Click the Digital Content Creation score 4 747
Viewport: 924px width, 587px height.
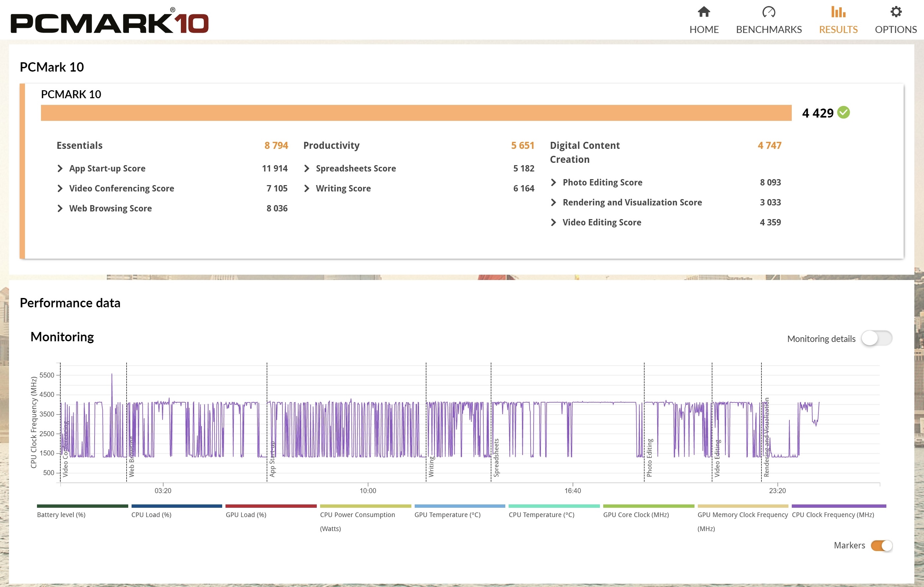coord(769,146)
